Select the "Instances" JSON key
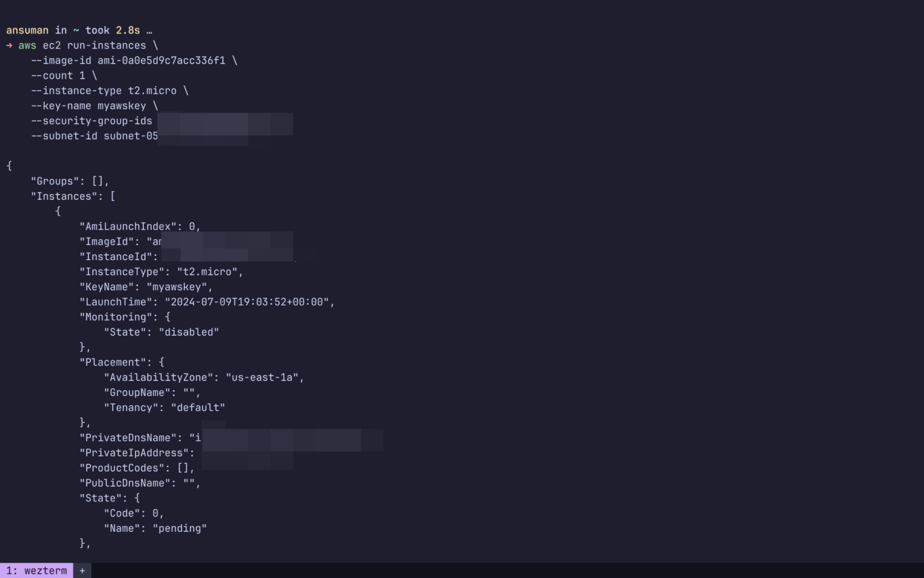Viewport: 924px width, 578px height. point(65,196)
